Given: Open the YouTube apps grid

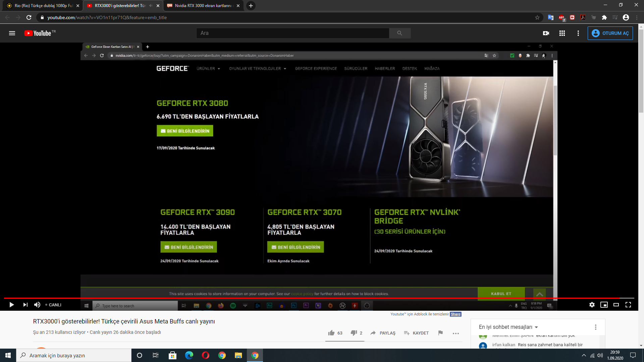Looking at the screenshot, I should 562,33.
